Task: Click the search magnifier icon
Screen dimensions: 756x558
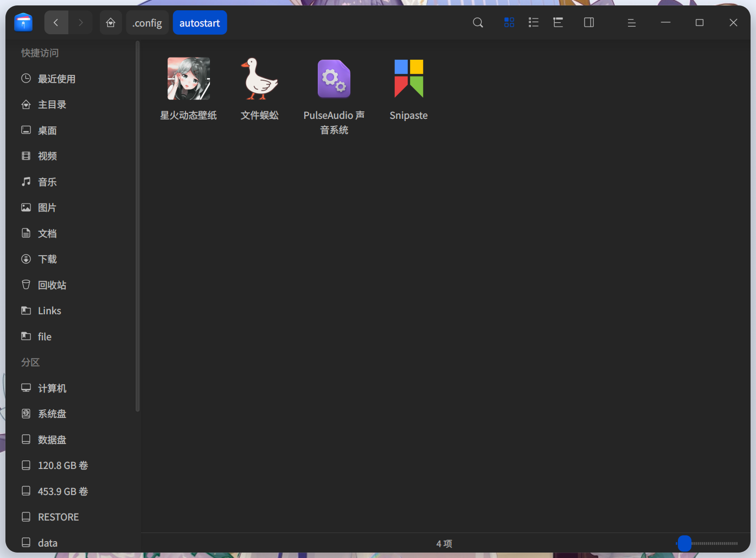Action: (478, 23)
